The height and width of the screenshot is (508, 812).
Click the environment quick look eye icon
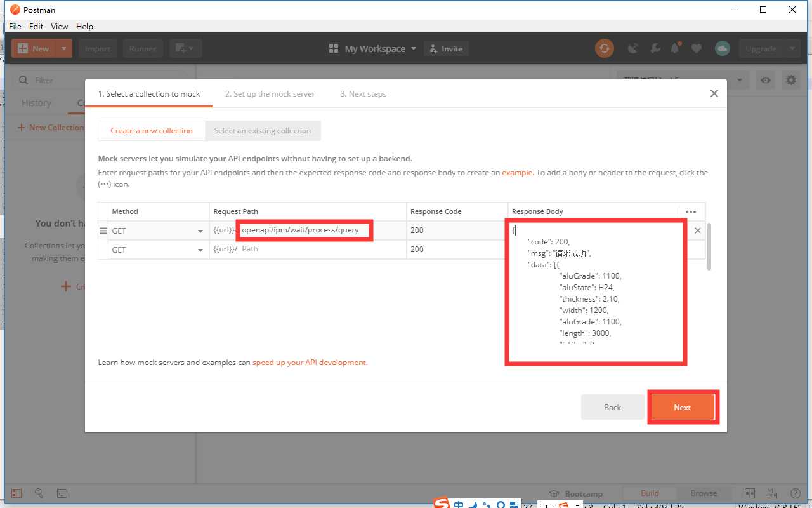pos(766,80)
